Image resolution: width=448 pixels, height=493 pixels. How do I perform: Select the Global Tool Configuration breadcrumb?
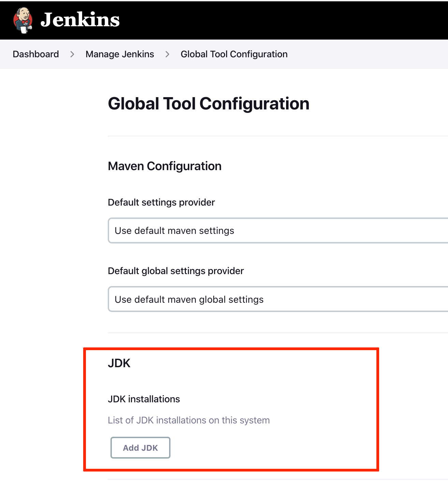coord(234,54)
